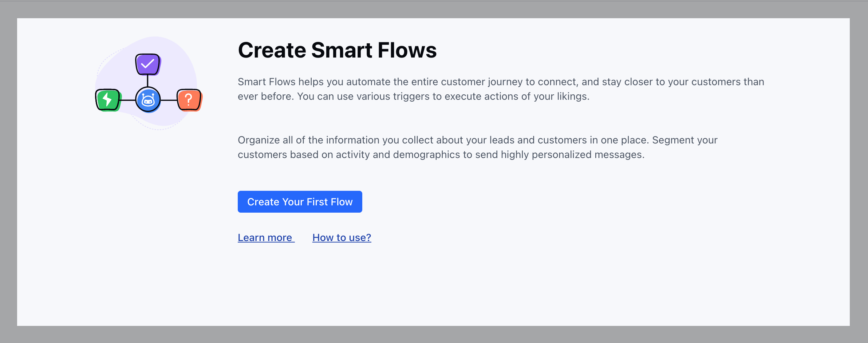This screenshot has width=868, height=343.
Task: Select the blue robot bot icon
Action: 148,100
